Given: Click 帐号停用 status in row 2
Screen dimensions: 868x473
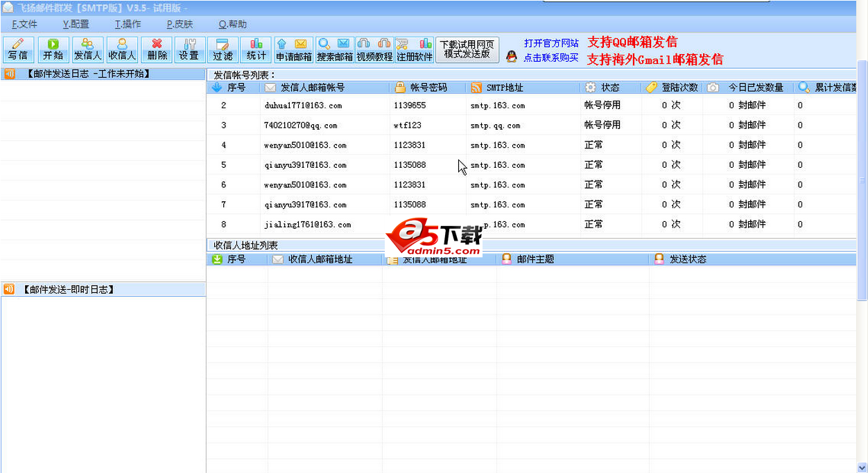Looking at the screenshot, I should tap(602, 105).
